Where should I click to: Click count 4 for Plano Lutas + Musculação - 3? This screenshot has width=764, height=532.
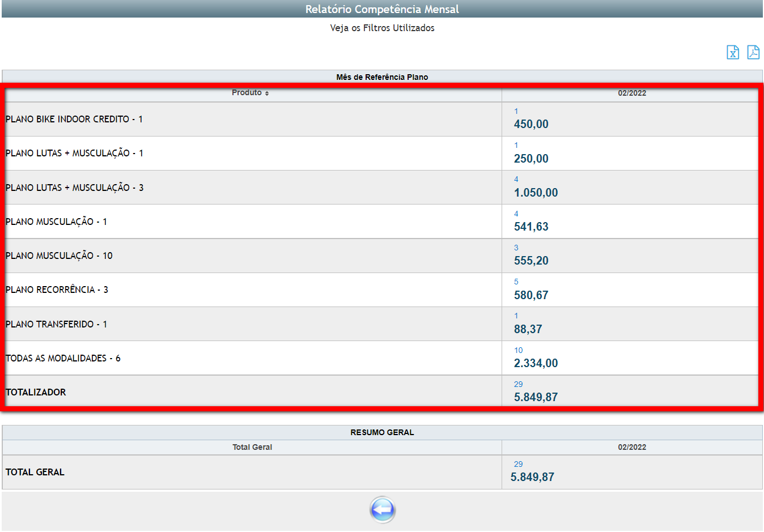point(516,179)
